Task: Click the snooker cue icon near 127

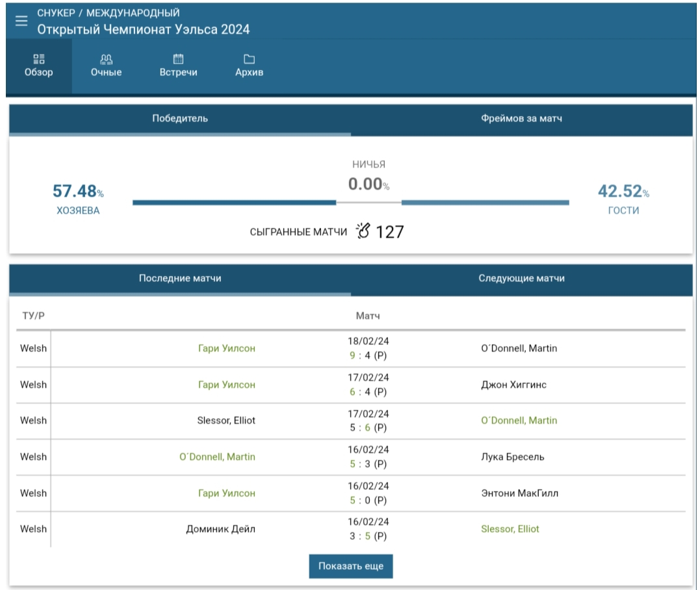Action: pos(363,231)
